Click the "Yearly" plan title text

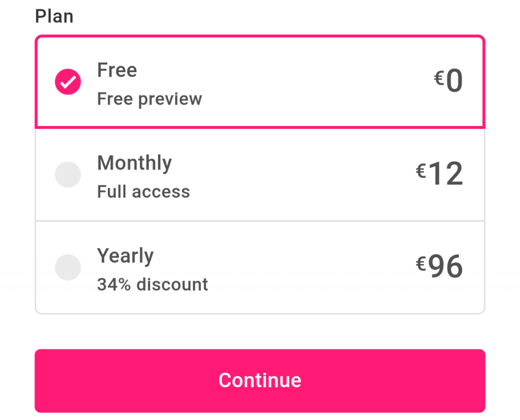125,256
